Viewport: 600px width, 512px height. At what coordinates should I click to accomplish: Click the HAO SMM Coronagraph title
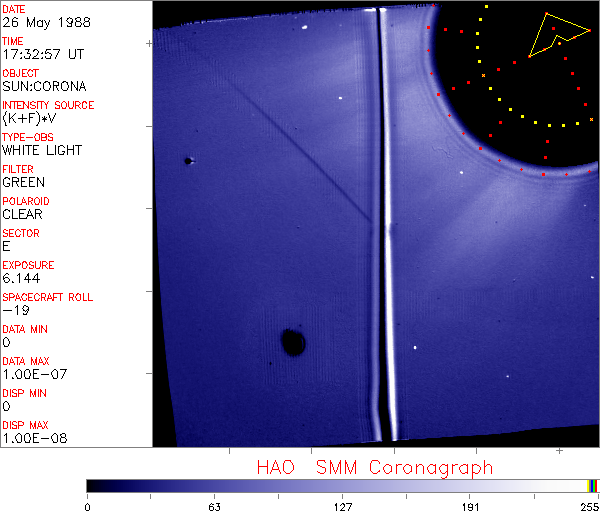point(374,468)
